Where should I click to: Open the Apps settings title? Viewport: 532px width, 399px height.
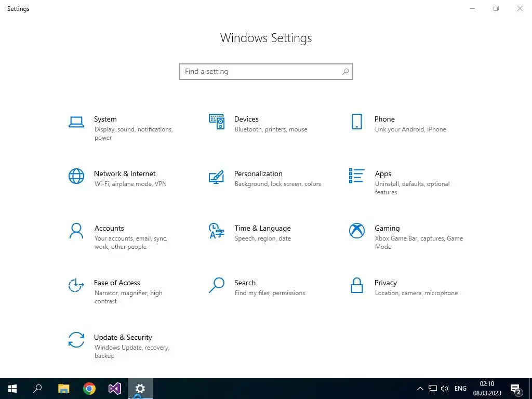tap(383, 174)
